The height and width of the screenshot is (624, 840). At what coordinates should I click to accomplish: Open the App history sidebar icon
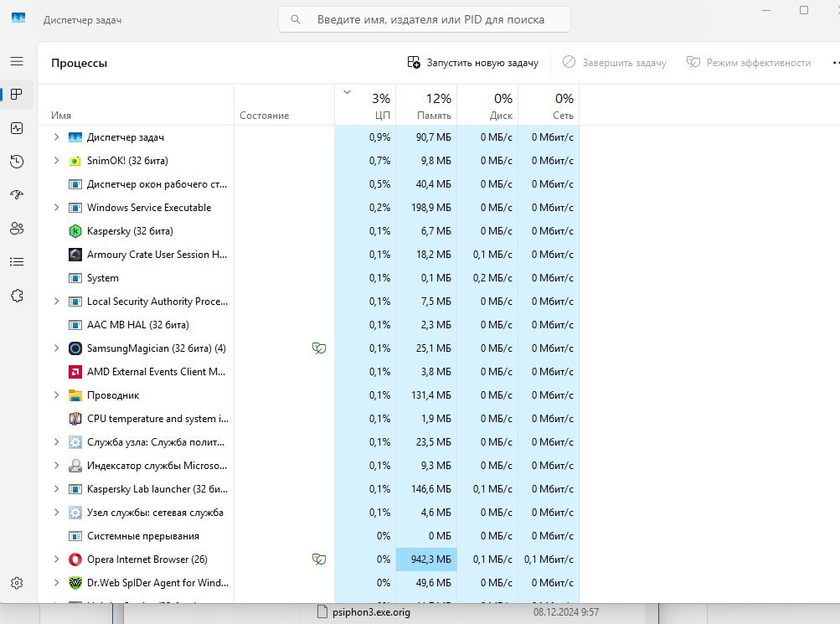click(17, 161)
